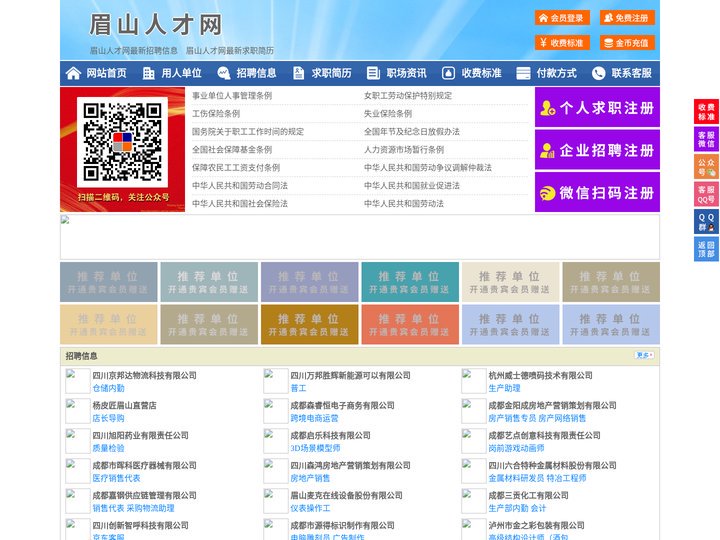Open 招聘信息 navigation item
This screenshot has height=540, width=720.
[x=256, y=73]
